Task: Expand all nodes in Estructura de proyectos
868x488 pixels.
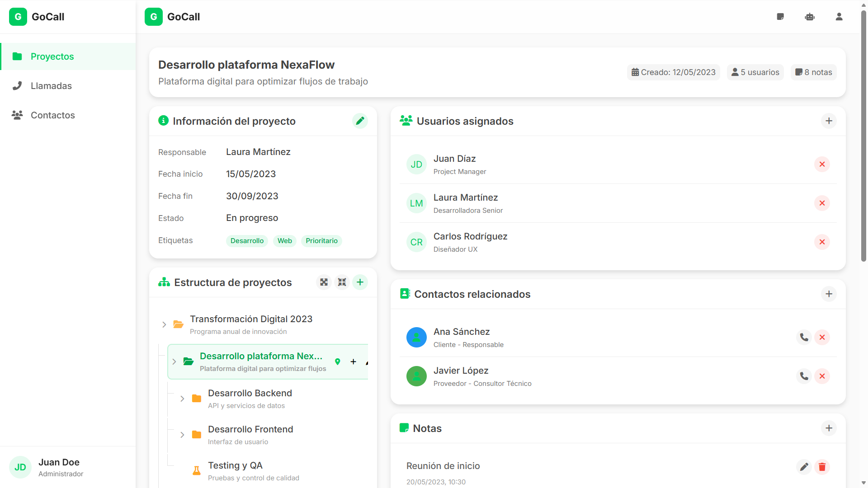Action: click(324, 282)
